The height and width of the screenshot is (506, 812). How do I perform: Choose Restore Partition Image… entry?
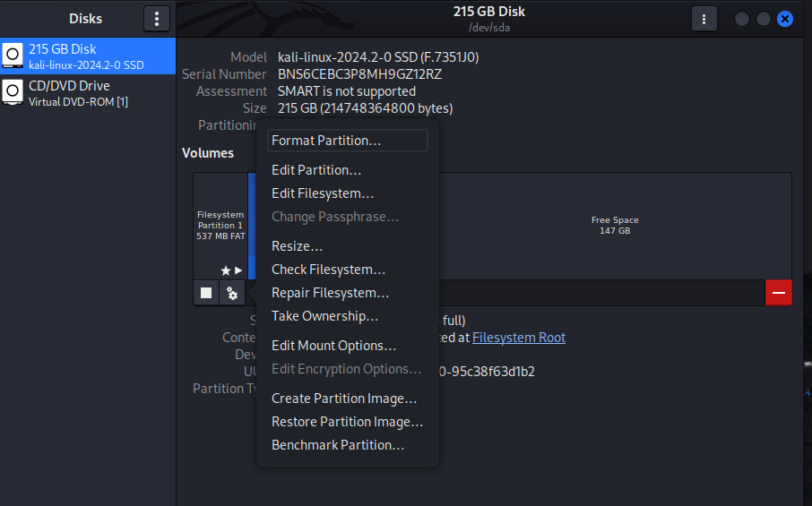[x=347, y=422]
